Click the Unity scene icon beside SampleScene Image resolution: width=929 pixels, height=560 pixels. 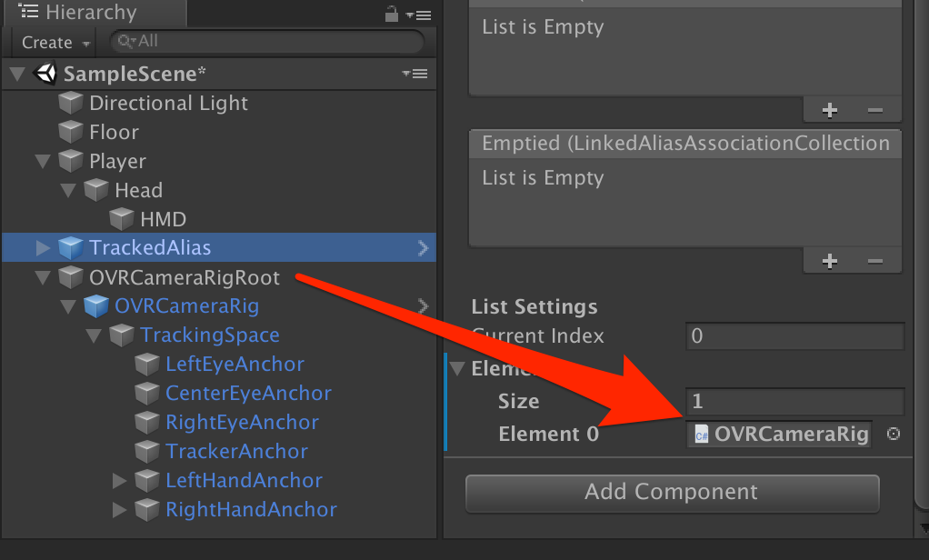45,74
